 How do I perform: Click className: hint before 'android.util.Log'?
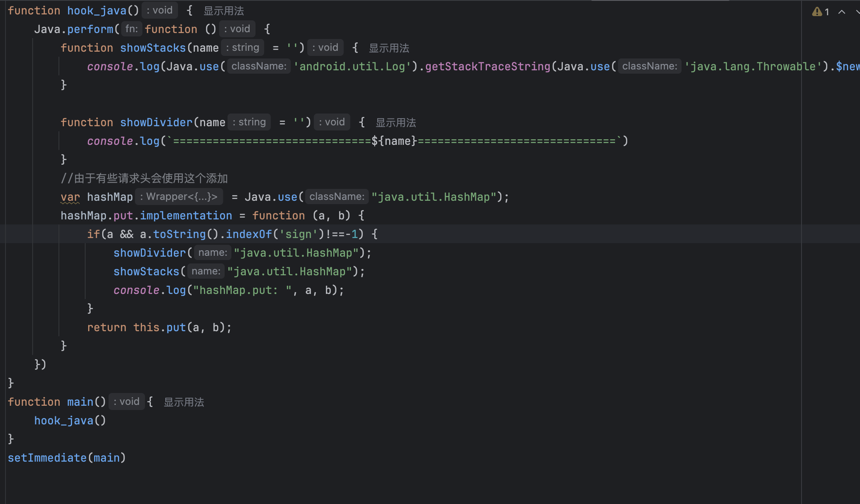(259, 66)
